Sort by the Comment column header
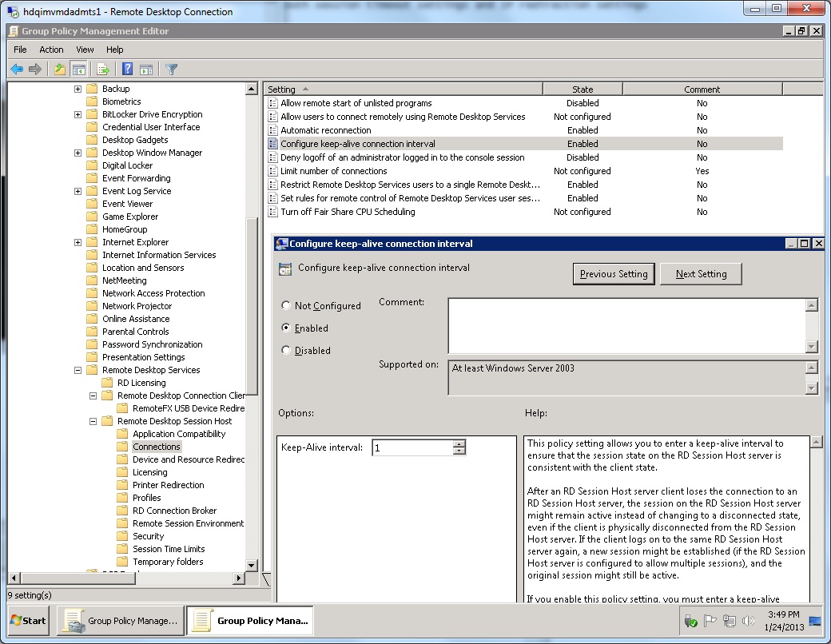The height and width of the screenshot is (644, 831). [702, 89]
